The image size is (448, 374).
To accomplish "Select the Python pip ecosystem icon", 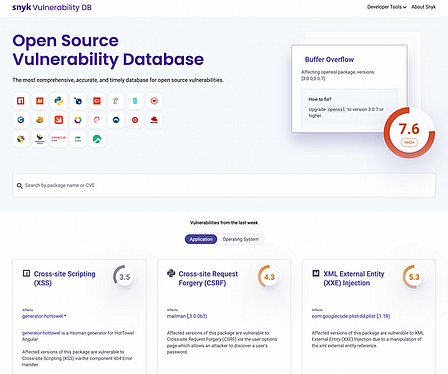I will [x=59, y=101].
